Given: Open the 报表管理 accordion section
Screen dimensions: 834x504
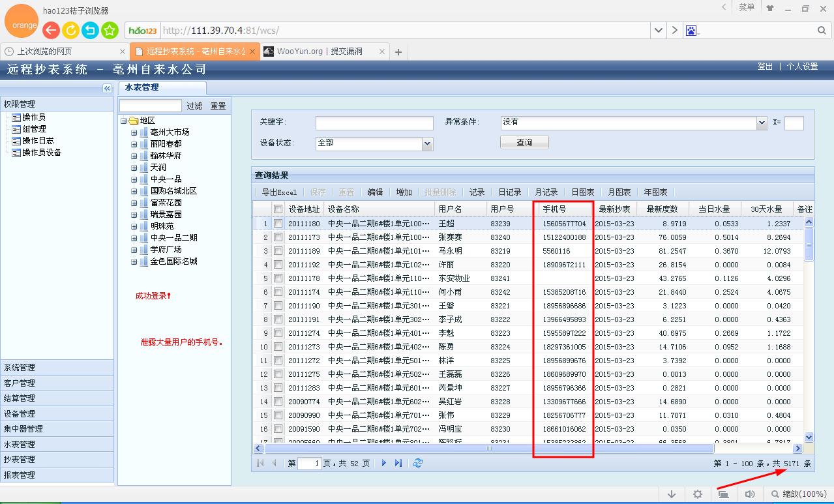Looking at the screenshot, I should (57, 475).
